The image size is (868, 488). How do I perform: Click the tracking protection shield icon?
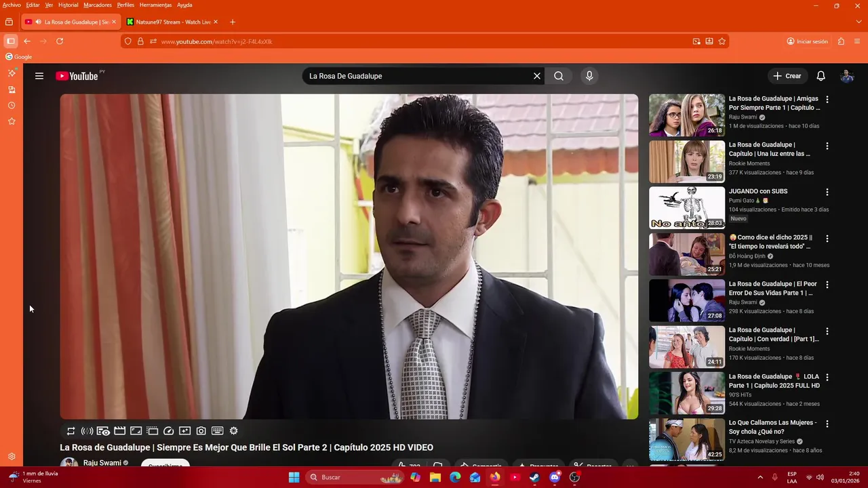127,41
